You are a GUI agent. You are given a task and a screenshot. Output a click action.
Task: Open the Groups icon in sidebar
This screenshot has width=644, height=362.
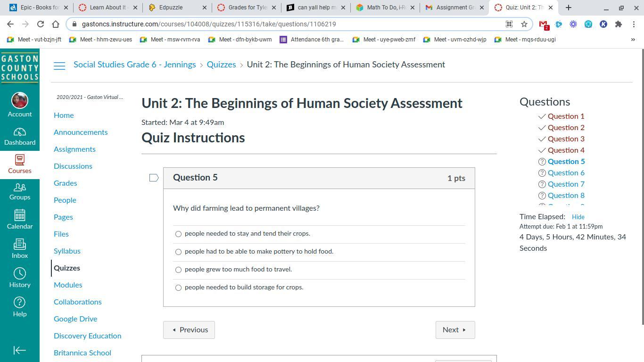pyautogui.click(x=20, y=187)
